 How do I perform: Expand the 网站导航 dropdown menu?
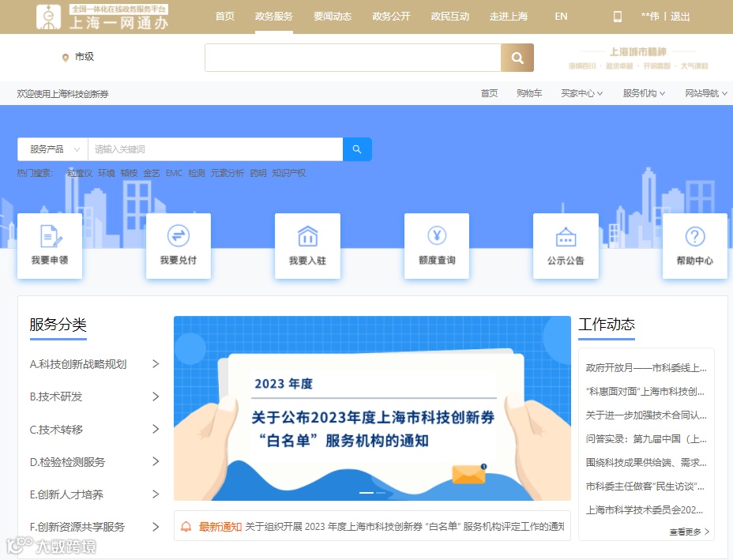pos(706,93)
